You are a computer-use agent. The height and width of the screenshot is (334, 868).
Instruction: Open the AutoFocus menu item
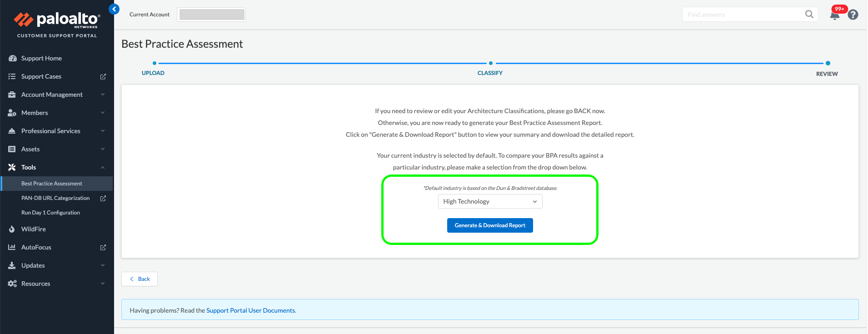[x=36, y=247]
